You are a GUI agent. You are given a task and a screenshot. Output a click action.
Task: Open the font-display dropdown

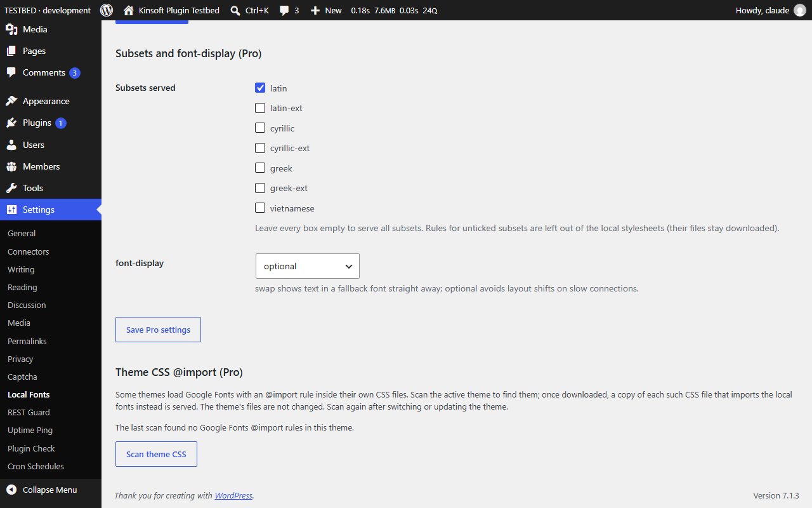pyautogui.click(x=308, y=266)
